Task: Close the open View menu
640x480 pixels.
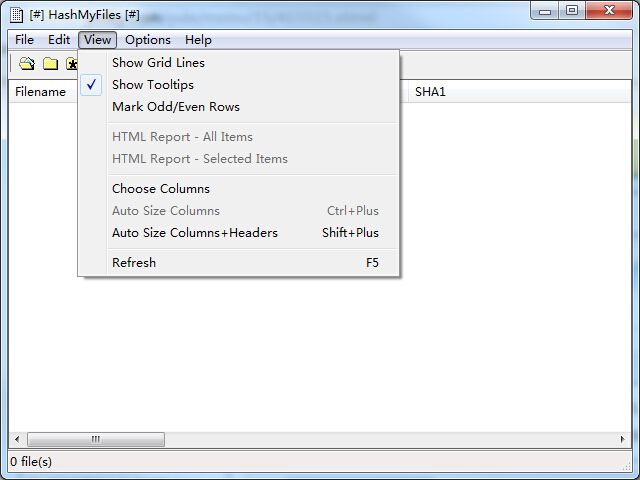Action: point(98,40)
